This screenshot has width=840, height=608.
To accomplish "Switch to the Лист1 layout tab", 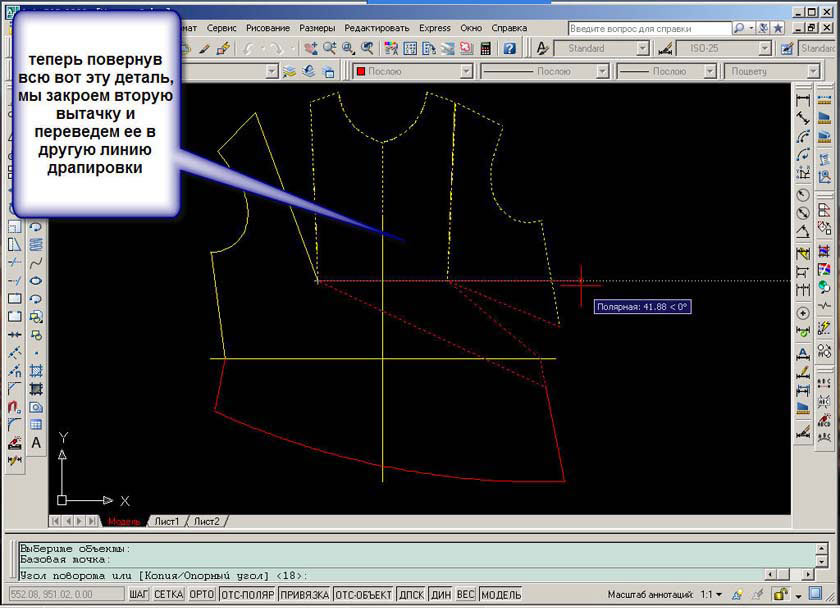I will click(x=165, y=521).
